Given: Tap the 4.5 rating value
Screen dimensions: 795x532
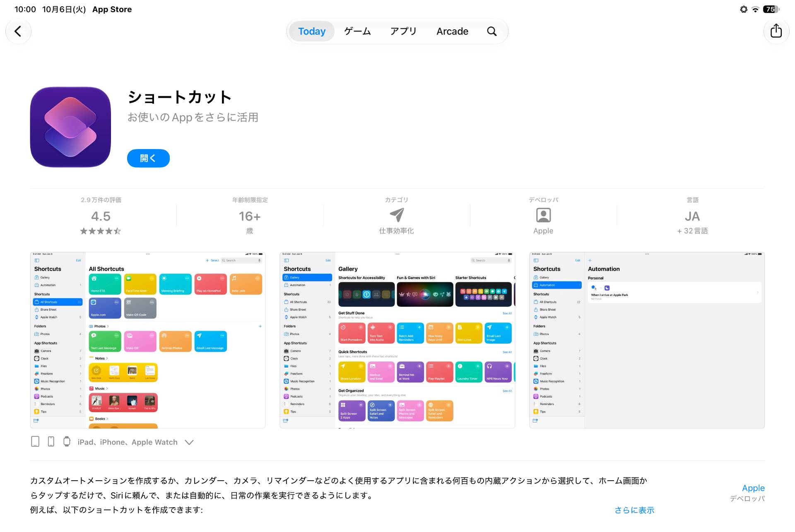Looking at the screenshot, I should [x=101, y=216].
